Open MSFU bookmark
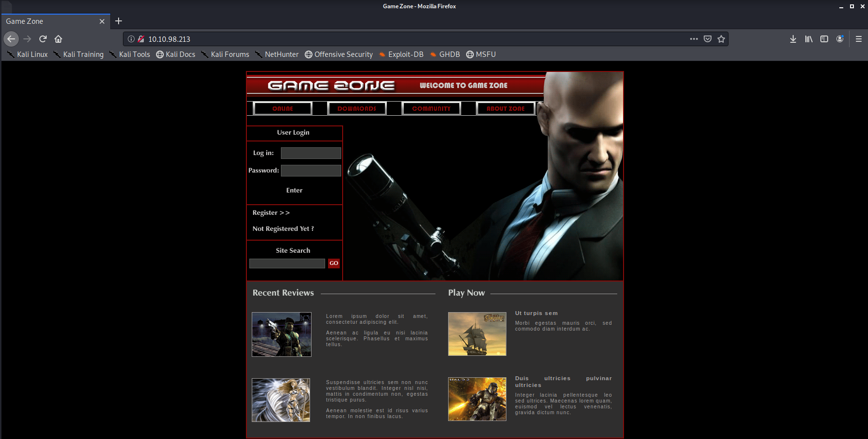Viewport: 868px width, 439px height. (x=481, y=54)
